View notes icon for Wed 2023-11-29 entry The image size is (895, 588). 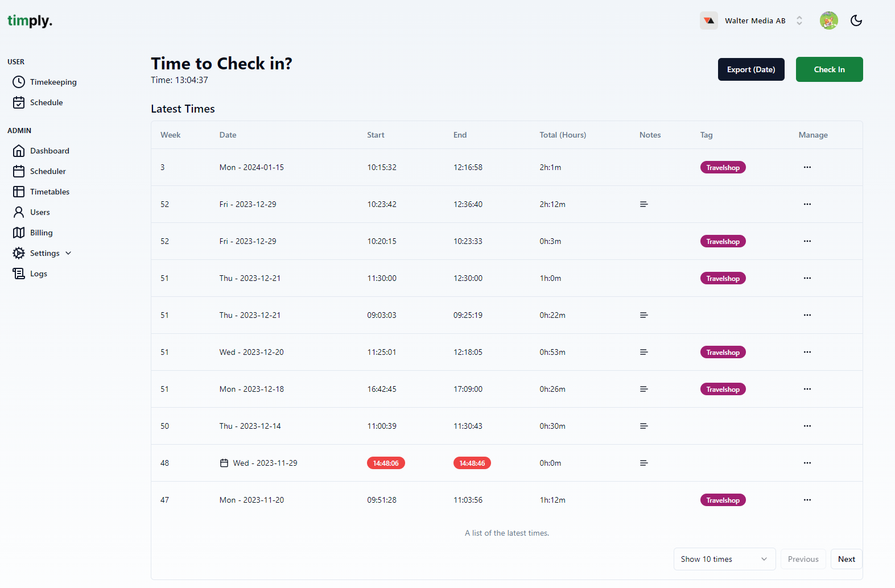click(644, 463)
